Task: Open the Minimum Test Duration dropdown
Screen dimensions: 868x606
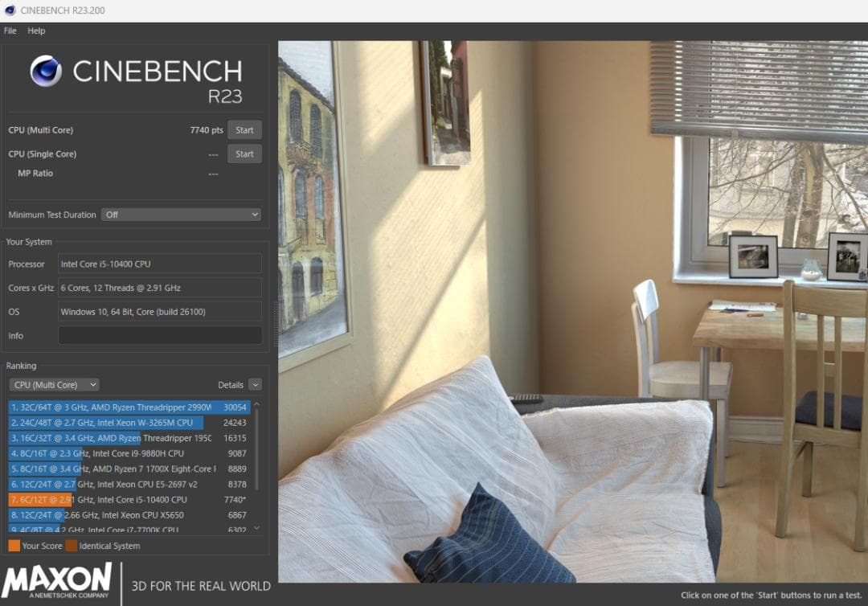Action: click(181, 215)
